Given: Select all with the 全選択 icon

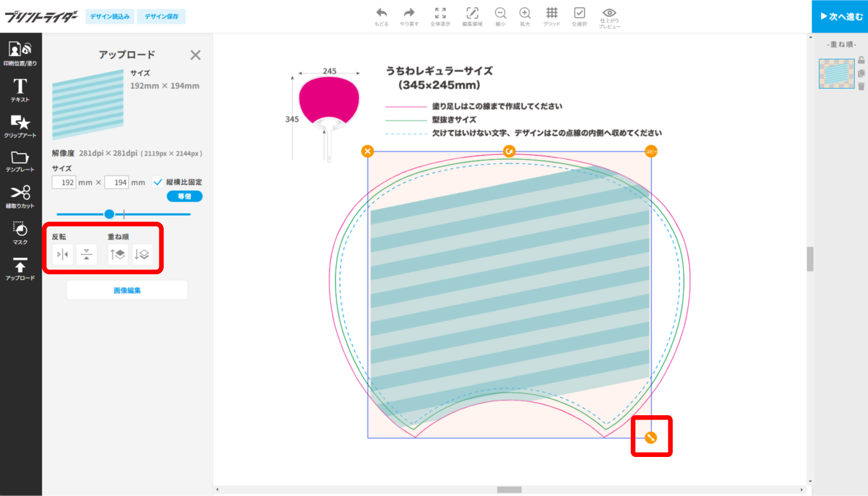Looking at the screenshot, I should coord(579,17).
